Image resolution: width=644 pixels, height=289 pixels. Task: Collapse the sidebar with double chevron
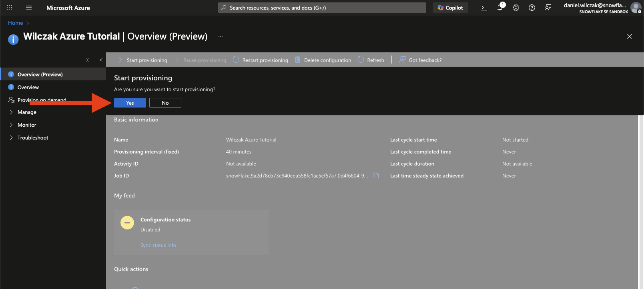[101, 60]
